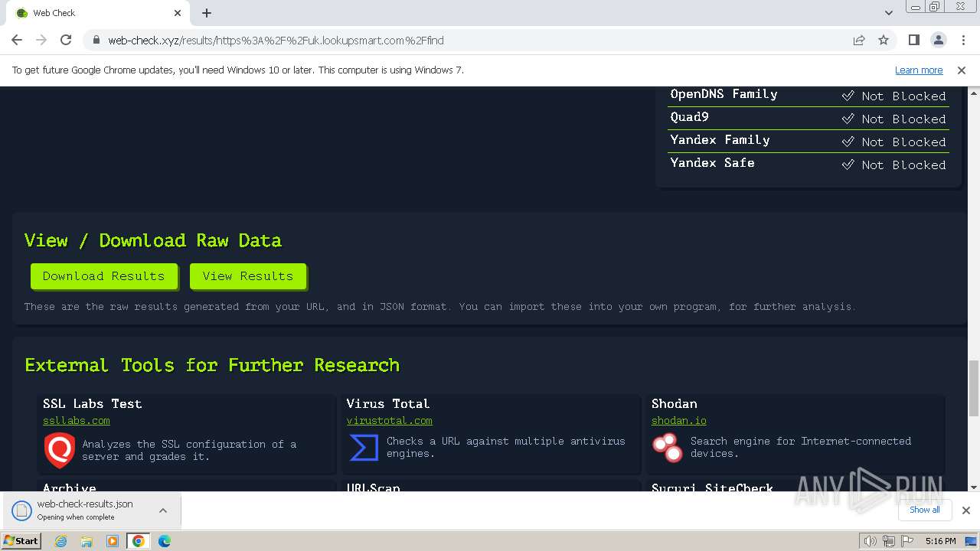This screenshot has width=980, height=551.
Task: Click External Tools for Further Research heading
Action: pos(212,365)
